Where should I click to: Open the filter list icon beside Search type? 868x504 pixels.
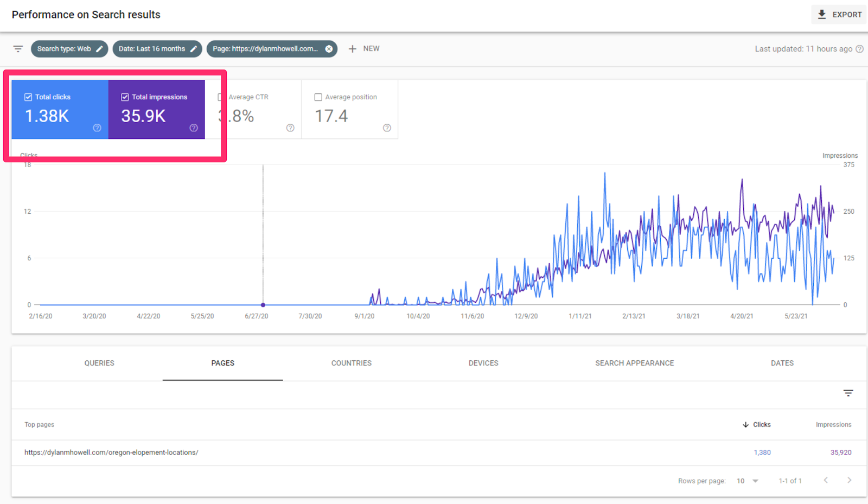coord(18,49)
